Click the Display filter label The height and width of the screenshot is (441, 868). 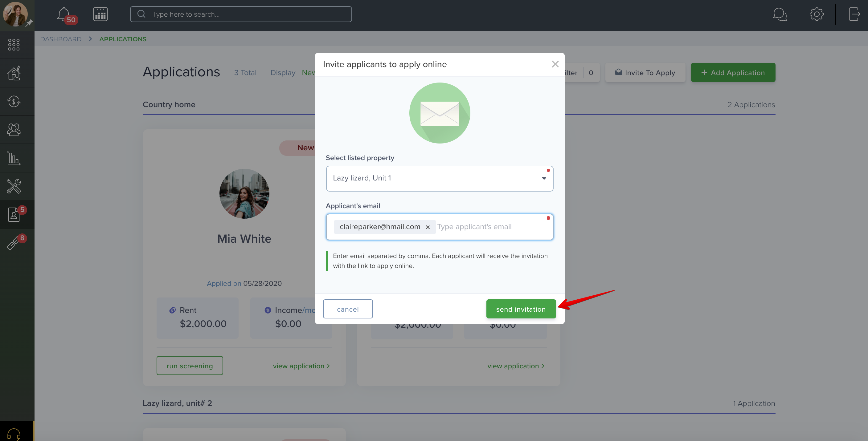(x=283, y=73)
